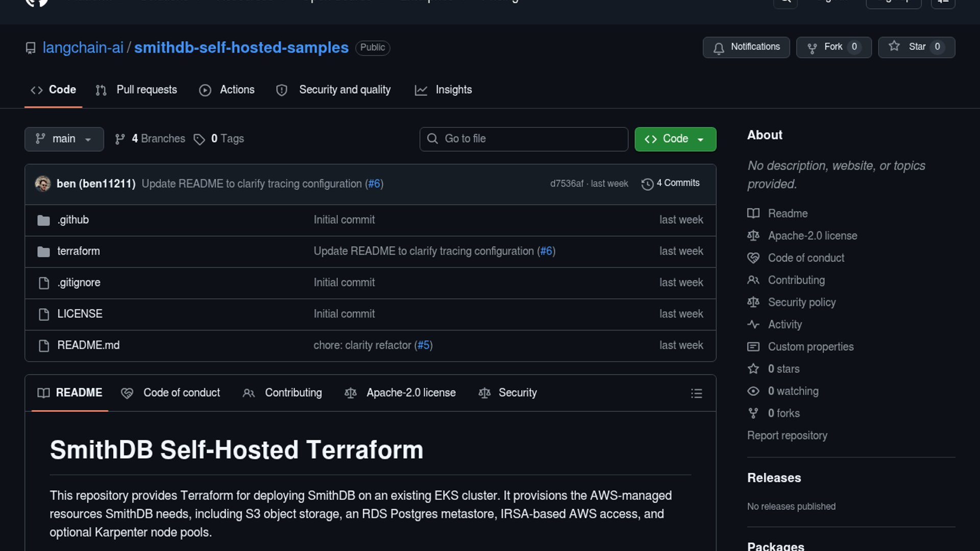Screen dimensions: 980x551
Task: Open the langchain-ai organization link
Action: 83,47
